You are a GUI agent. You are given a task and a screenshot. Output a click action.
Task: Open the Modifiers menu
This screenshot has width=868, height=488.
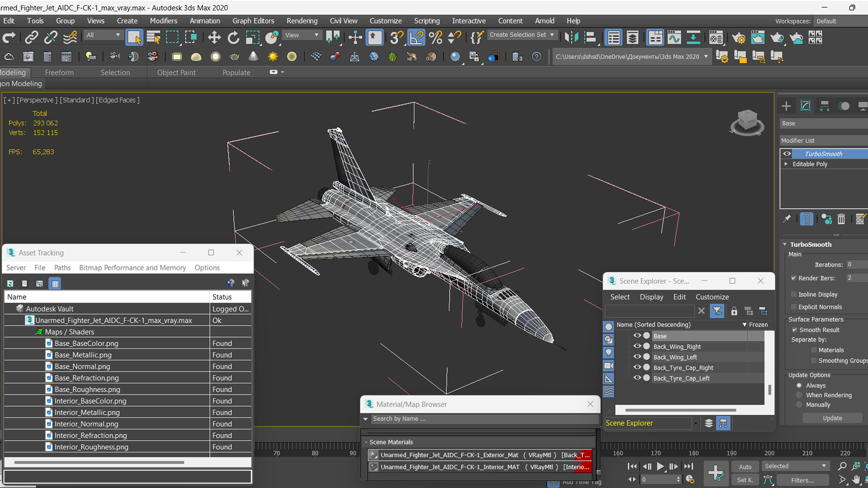click(x=164, y=21)
